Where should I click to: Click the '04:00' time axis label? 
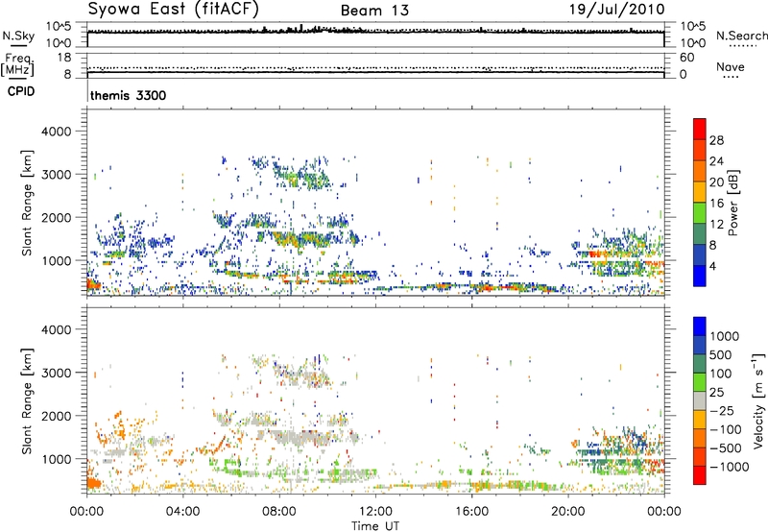(182, 512)
